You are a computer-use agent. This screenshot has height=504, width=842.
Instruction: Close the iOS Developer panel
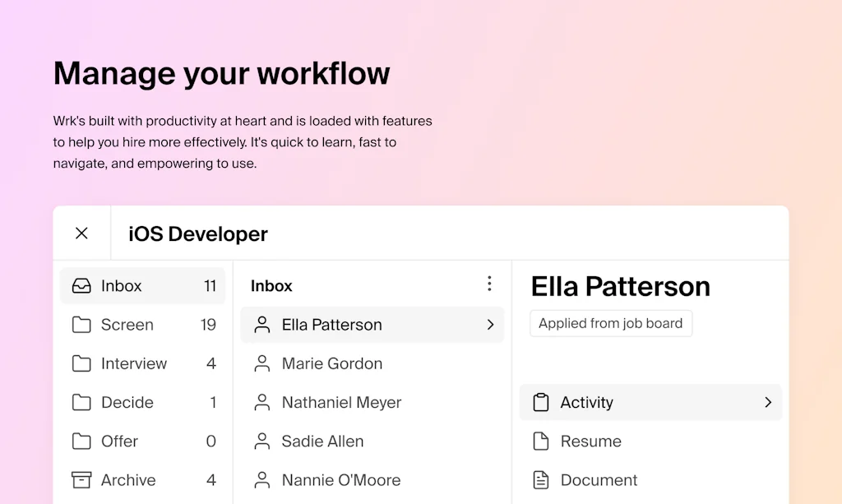(81, 233)
